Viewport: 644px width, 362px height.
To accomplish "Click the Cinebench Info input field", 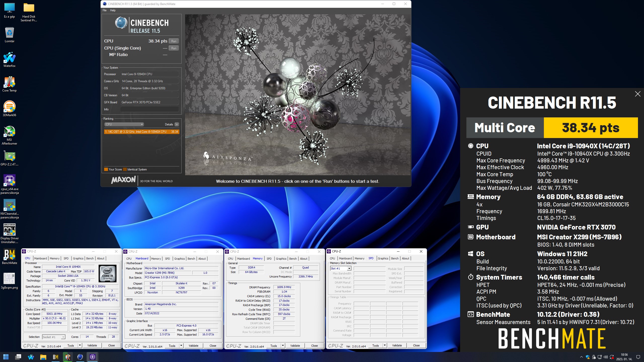I will click(149, 109).
